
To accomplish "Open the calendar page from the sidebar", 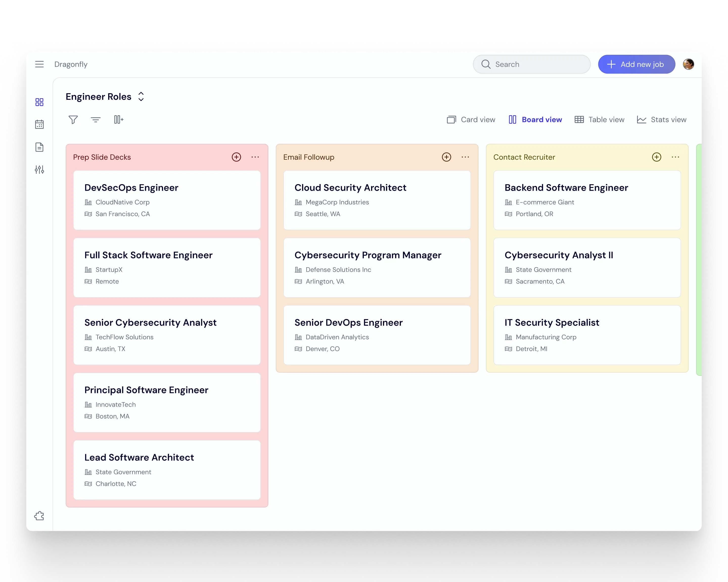I will (x=39, y=125).
